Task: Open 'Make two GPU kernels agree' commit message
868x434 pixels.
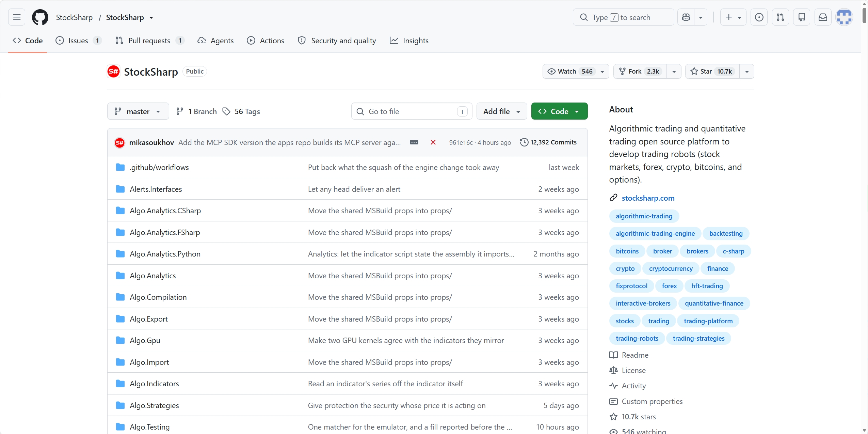Action: tap(406, 340)
